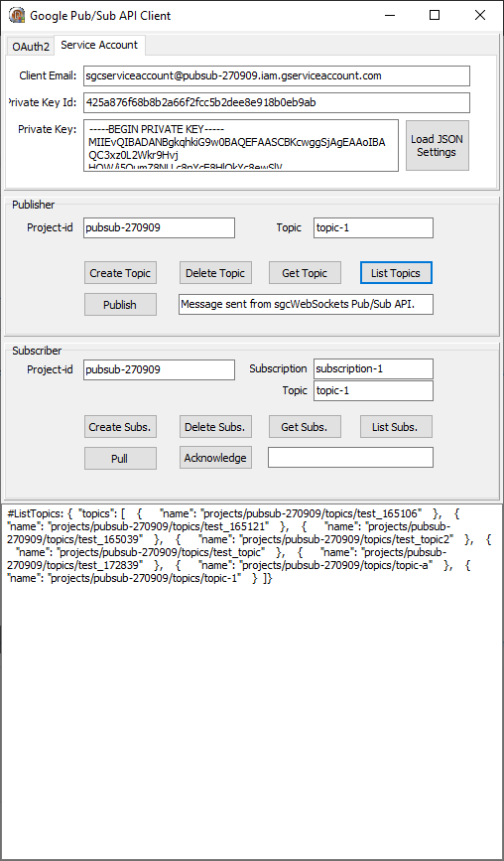This screenshot has height=861, width=504.
Task: Click the List Subs. button
Action: click(396, 427)
